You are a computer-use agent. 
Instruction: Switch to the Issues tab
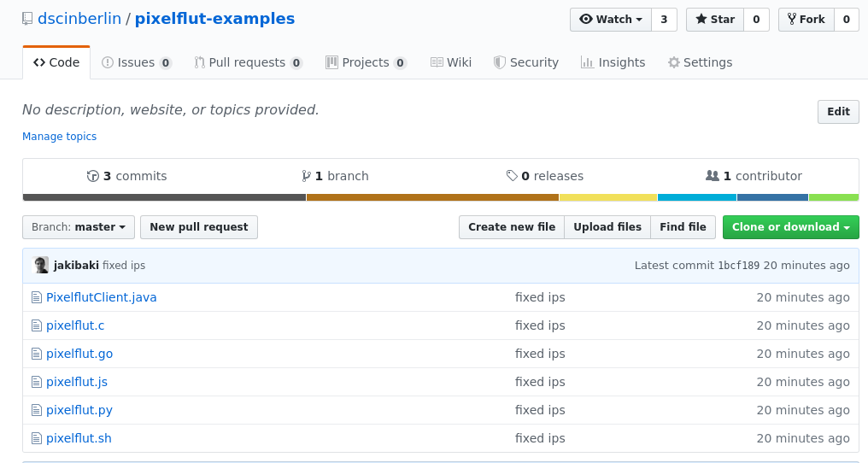137,62
